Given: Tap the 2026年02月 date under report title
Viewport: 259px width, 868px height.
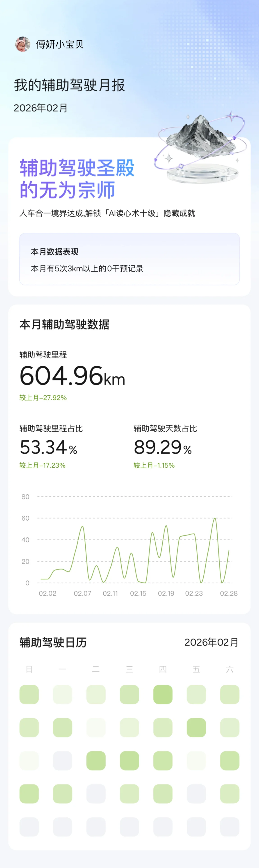Looking at the screenshot, I should click(41, 108).
